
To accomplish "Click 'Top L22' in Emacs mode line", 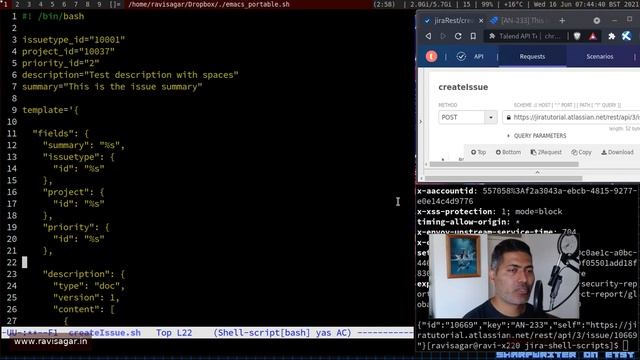I will [x=174, y=333].
